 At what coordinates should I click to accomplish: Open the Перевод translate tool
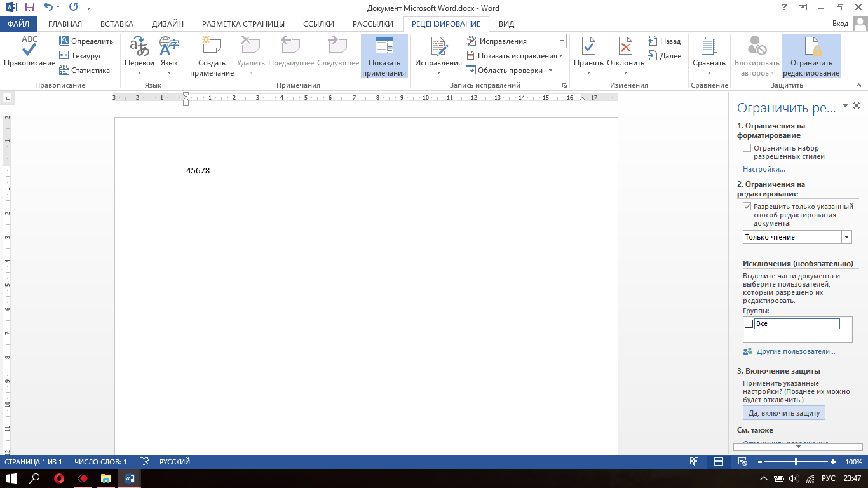(x=139, y=46)
